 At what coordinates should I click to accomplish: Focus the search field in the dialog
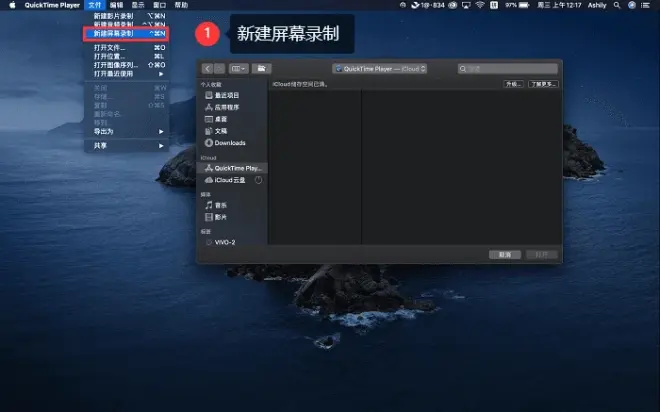508,69
